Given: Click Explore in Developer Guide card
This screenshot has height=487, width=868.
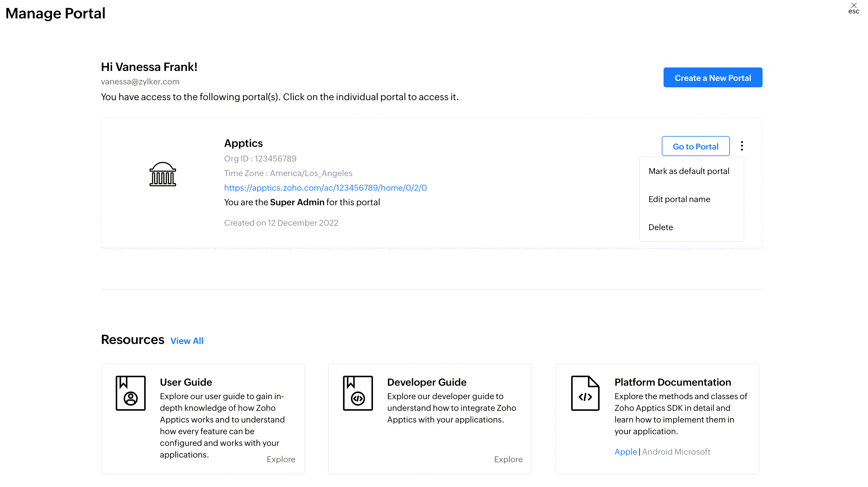Looking at the screenshot, I should (508, 459).
